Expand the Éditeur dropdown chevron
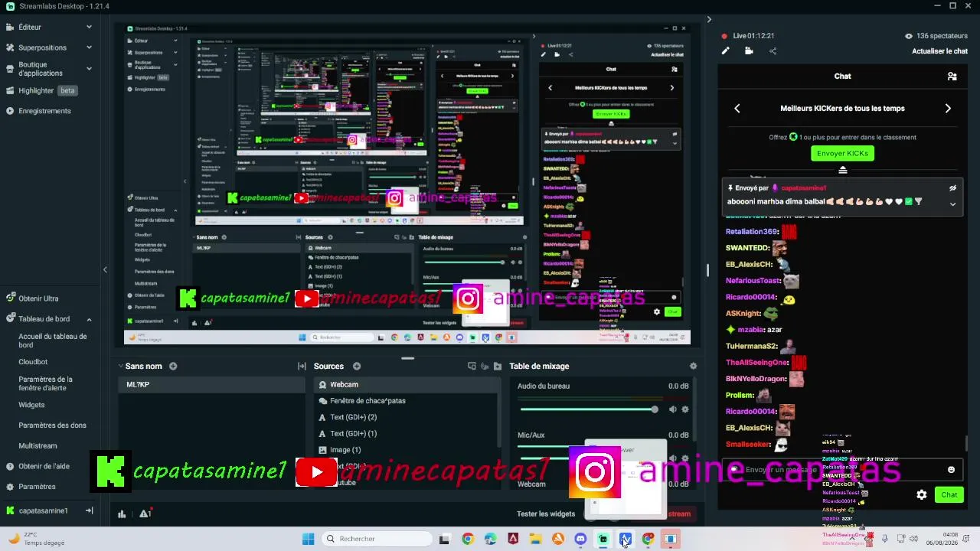The height and width of the screenshot is (551, 980). tap(89, 27)
